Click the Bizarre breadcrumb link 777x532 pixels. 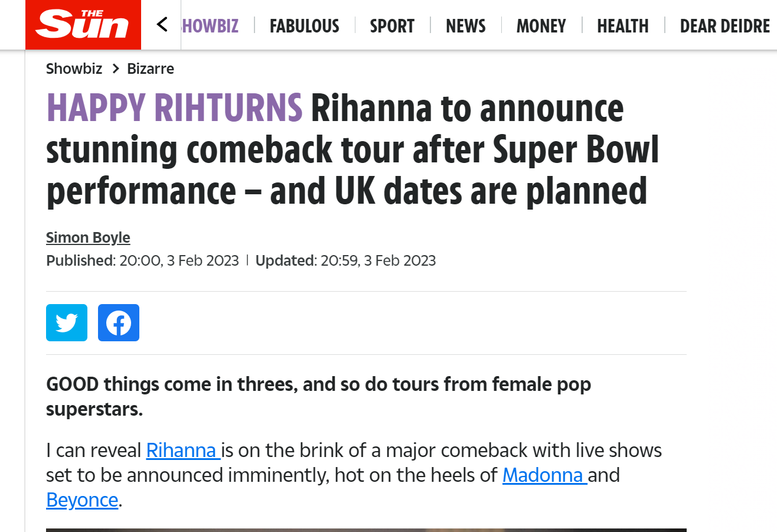click(x=151, y=68)
